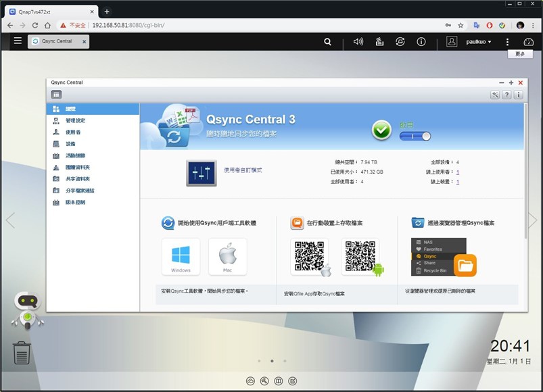Image resolution: width=543 pixels, height=392 pixels.
Task: Select the third desktop page dot
Action: 285,361
